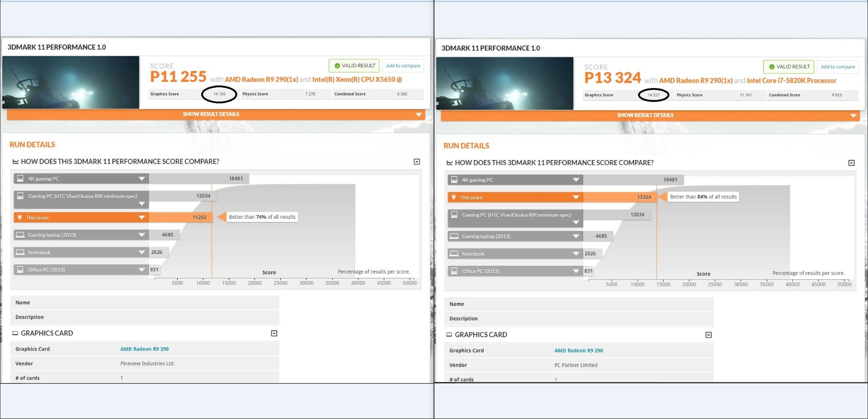
Task: Click the chart icon beside right comparison heading
Action: 449,163
